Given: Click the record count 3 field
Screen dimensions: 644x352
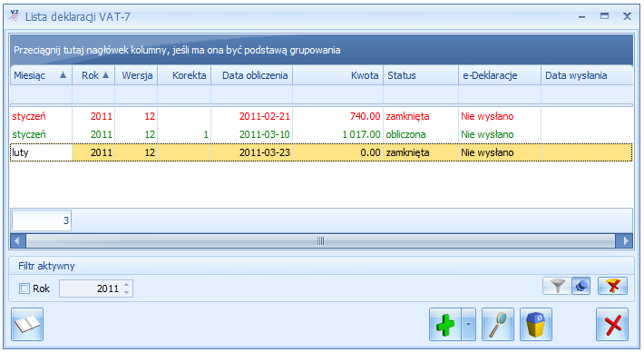Looking at the screenshot, I should (x=42, y=220).
